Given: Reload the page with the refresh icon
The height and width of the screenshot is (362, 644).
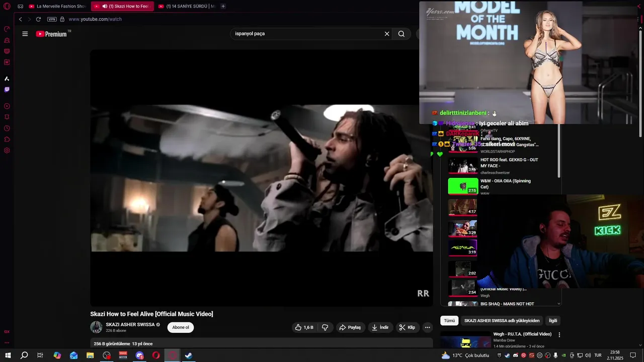Looking at the screenshot, I should coord(38,19).
